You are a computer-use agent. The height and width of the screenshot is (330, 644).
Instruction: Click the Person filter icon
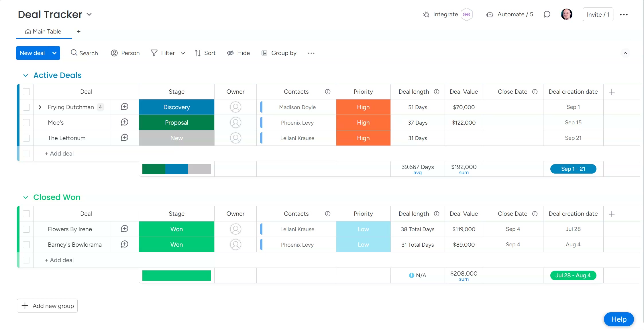[x=114, y=53]
